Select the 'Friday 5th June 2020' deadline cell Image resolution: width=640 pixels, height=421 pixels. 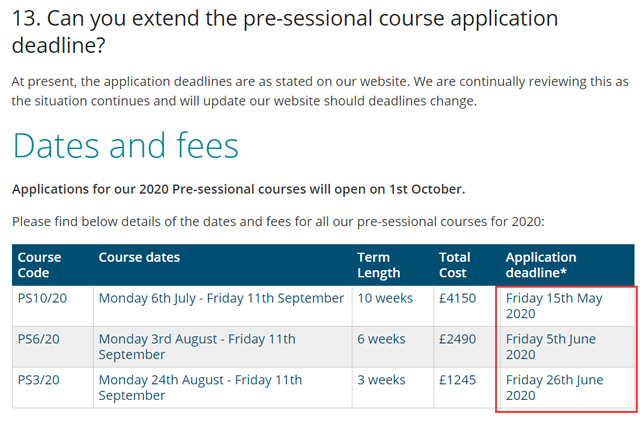tap(568, 347)
